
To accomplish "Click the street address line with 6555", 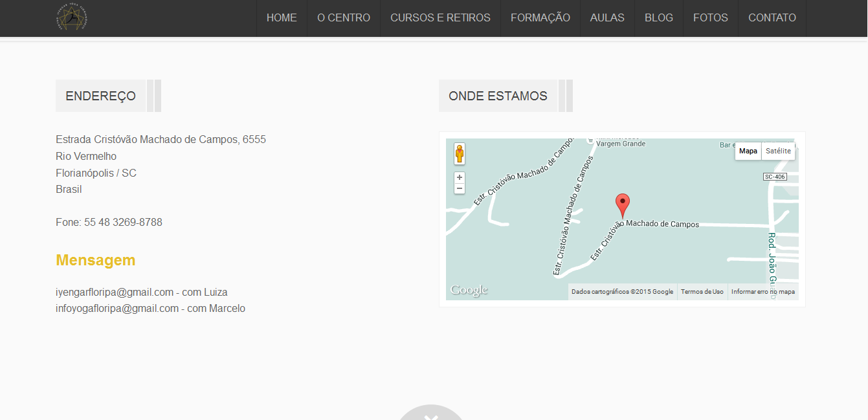I will [x=161, y=139].
